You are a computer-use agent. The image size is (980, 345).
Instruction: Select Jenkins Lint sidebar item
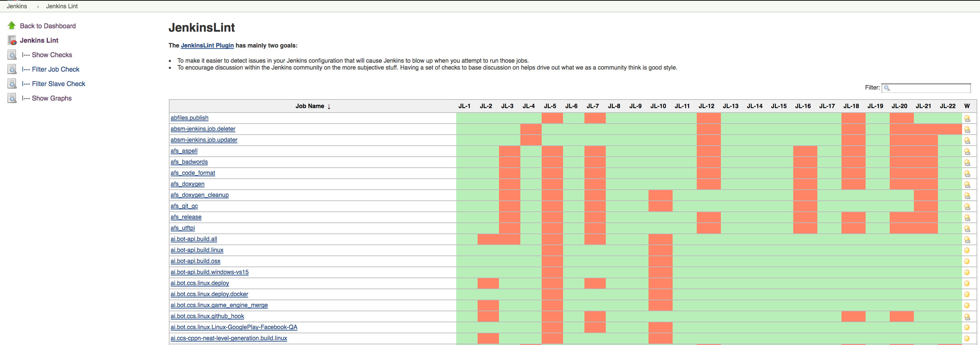pyautogui.click(x=39, y=40)
